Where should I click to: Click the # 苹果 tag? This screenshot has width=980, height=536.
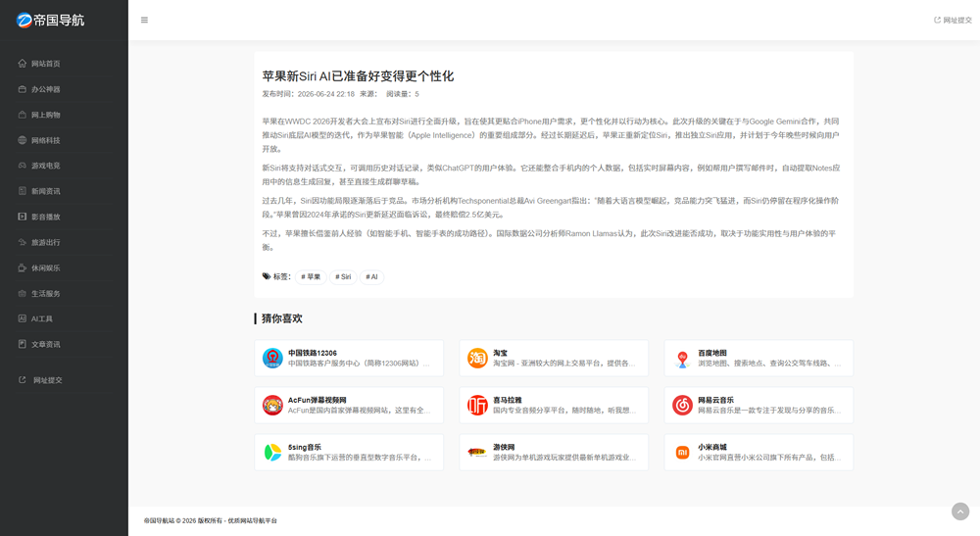click(x=311, y=276)
